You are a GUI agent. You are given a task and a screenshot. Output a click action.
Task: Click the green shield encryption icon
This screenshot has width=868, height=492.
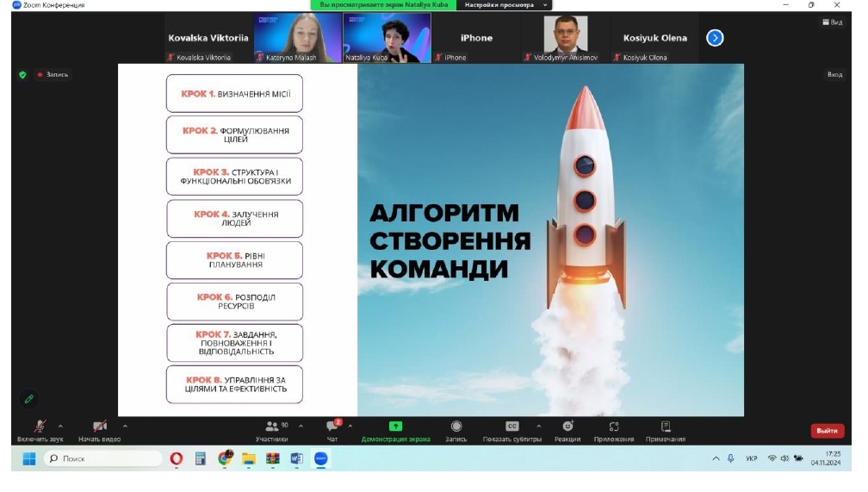click(23, 75)
